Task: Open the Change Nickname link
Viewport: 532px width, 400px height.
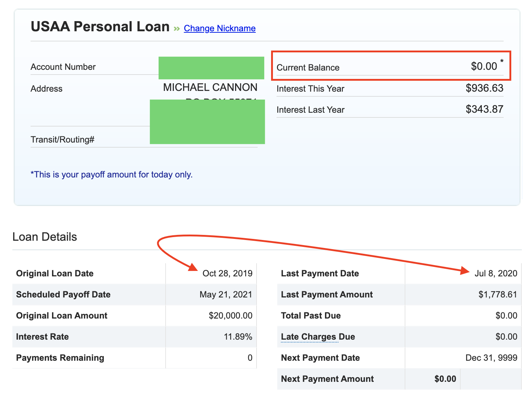Action: click(220, 28)
